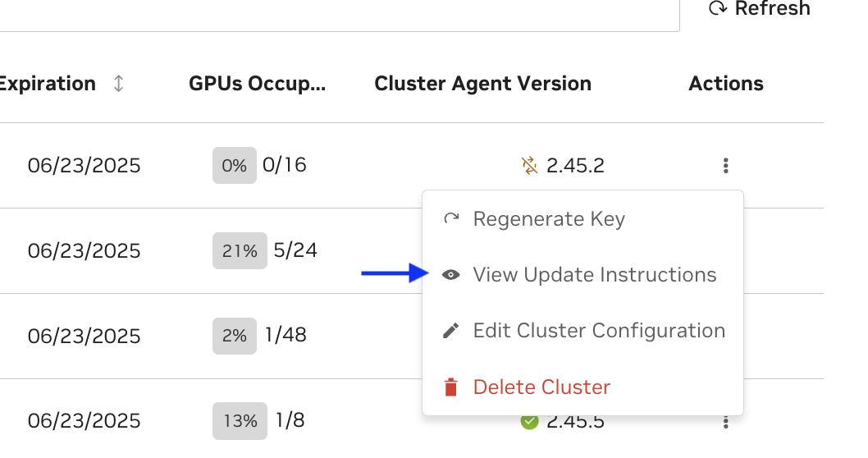Image resolution: width=868 pixels, height=458 pixels.
Task: Click the regenerate arrow icon
Action: point(450,219)
